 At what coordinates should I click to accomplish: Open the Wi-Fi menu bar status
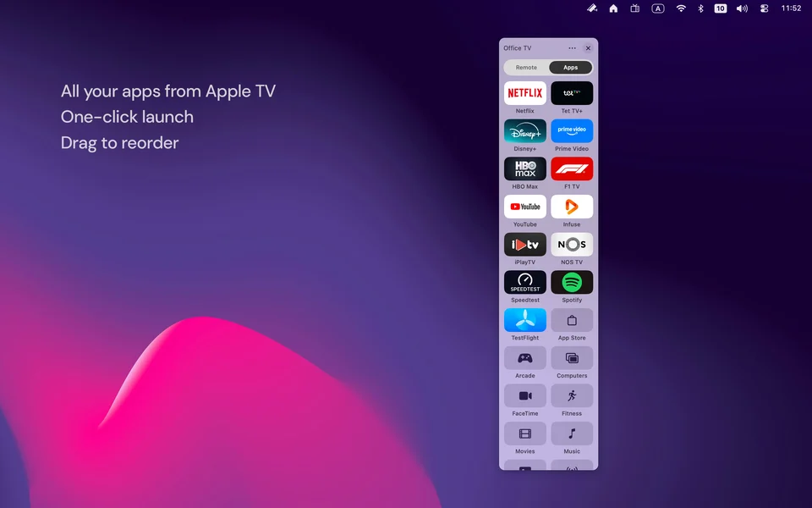(x=681, y=8)
